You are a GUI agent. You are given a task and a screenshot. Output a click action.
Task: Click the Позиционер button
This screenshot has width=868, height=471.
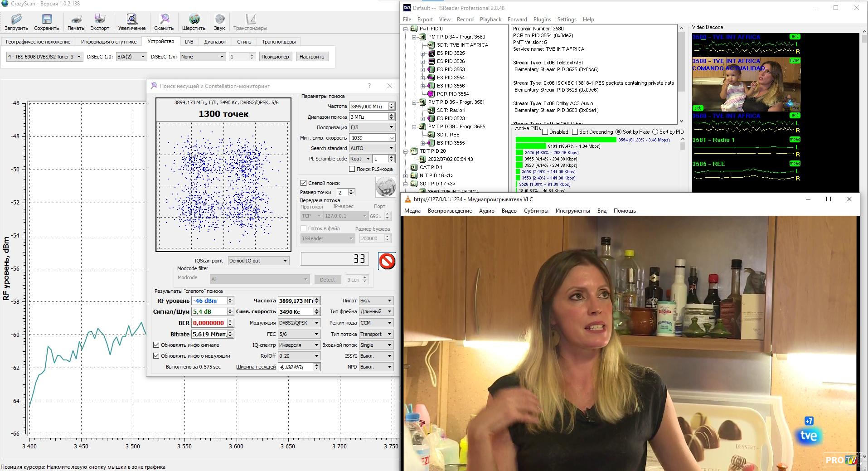pyautogui.click(x=275, y=57)
